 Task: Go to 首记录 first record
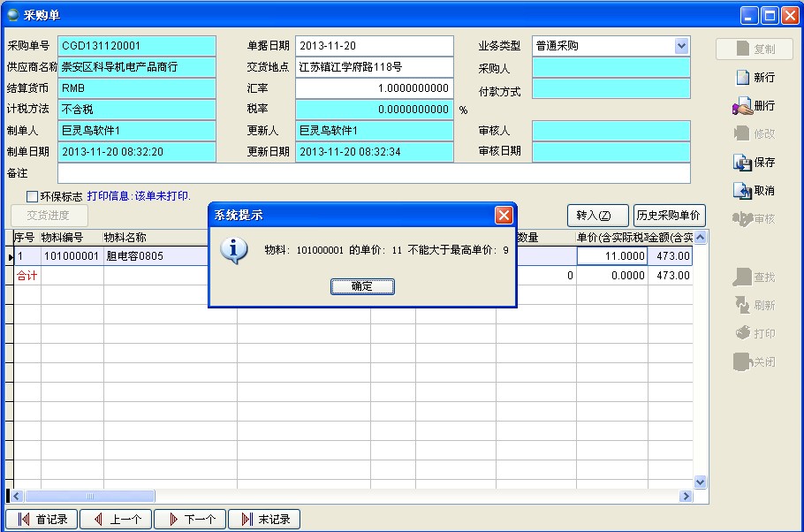(42, 520)
